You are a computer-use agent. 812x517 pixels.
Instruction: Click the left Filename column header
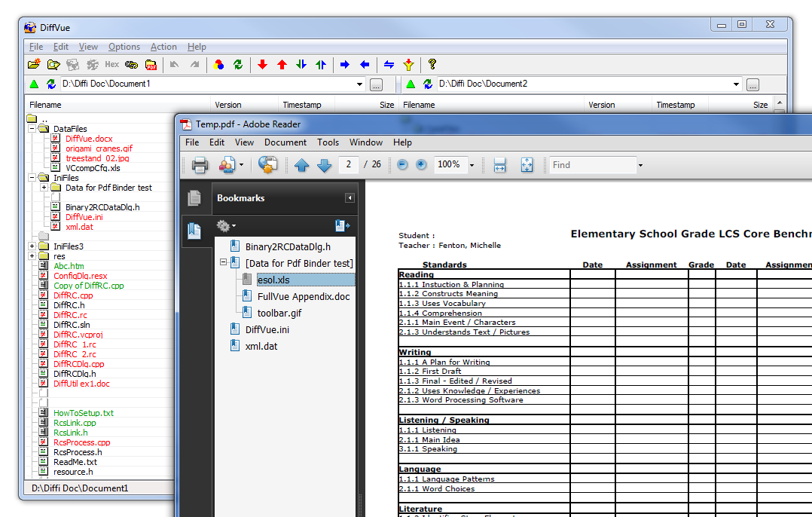(118, 105)
